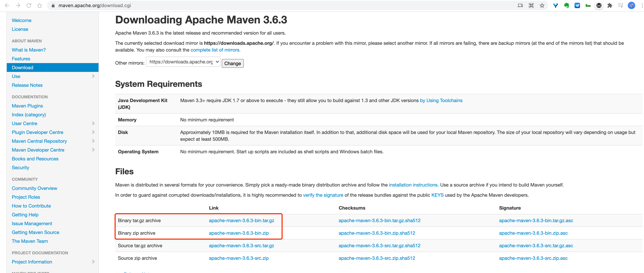Screen dimensions: 644x273
Task: Open Getting Help sidebar link
Action: (x=25, y=215)
